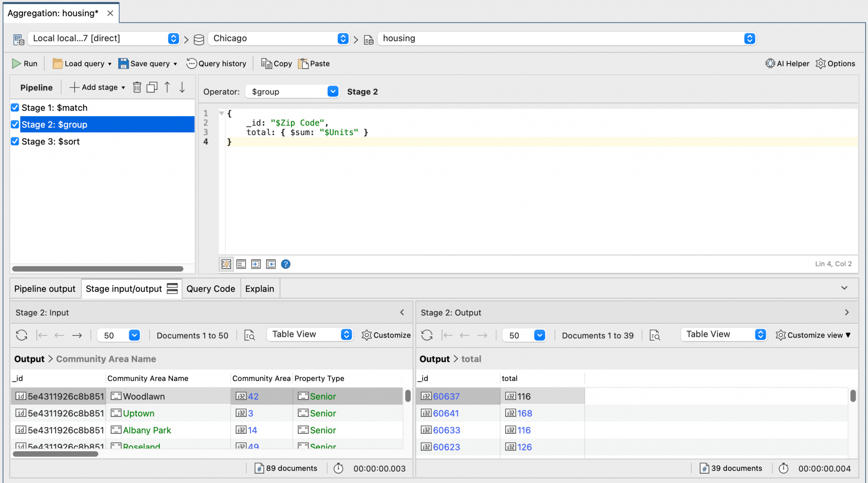Open the Explain tab
The image size is (868, 483).
[260, 289]
